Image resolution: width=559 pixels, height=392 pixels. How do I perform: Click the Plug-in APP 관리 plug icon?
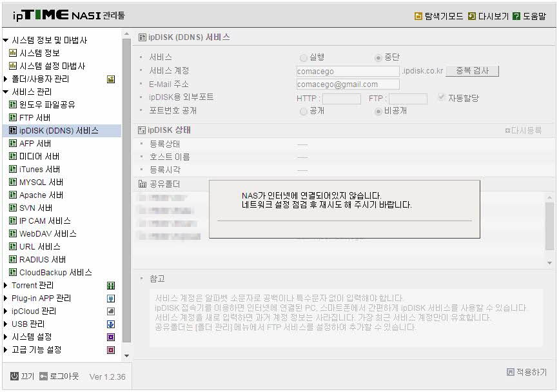pos(111,299)
